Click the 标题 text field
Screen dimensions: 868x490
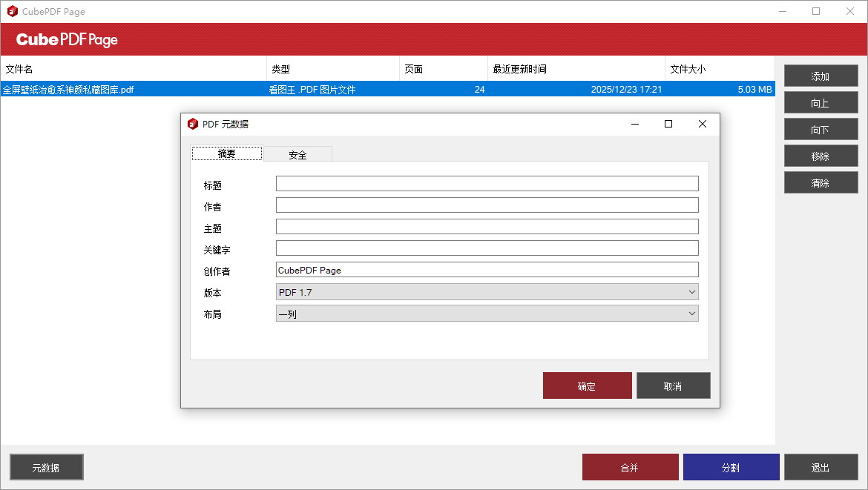coord(487,184)
